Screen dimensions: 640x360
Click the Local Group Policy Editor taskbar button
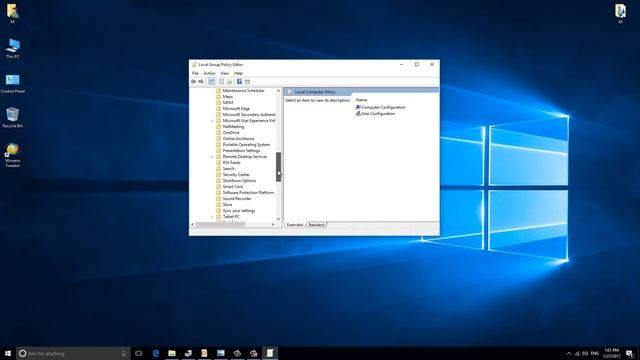[x=270, y=353]
